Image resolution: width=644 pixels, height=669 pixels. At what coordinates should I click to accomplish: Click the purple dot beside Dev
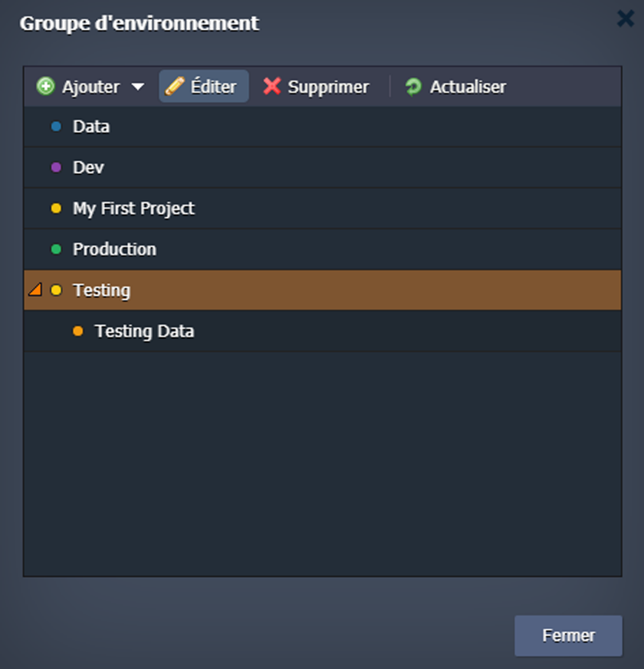[56, 167]
